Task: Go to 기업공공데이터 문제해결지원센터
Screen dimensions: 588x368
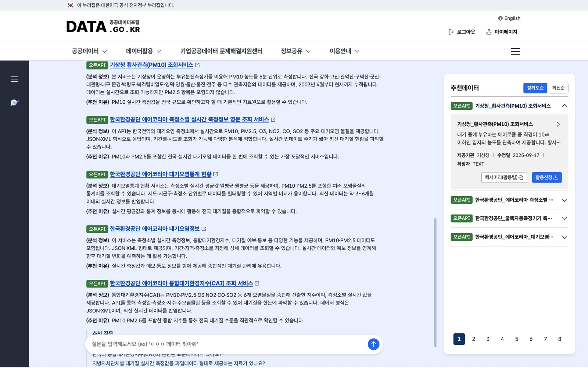Action: point(221,51)
